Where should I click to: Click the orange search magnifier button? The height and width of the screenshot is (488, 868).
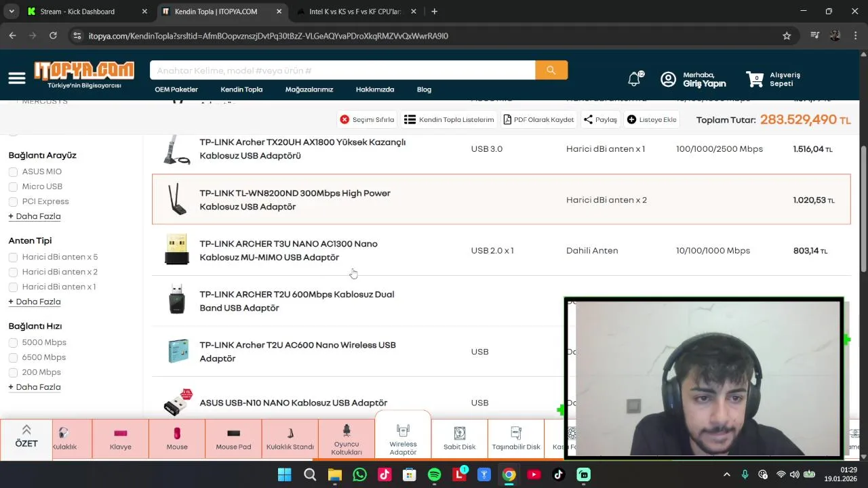coord(551,70)
